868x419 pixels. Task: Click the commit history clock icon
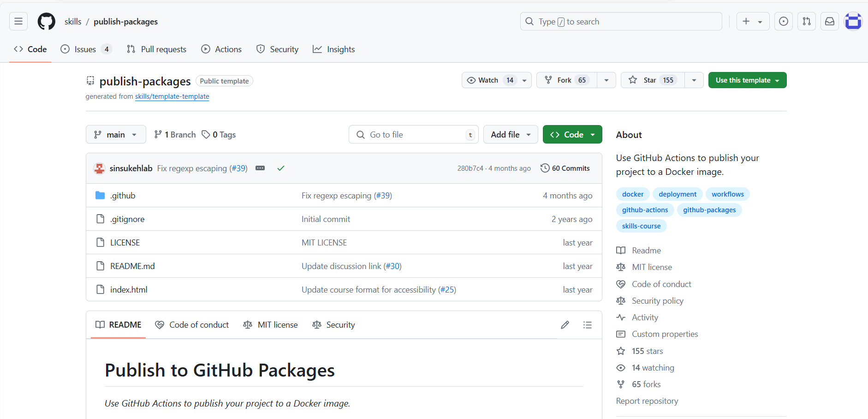(545, 168)
